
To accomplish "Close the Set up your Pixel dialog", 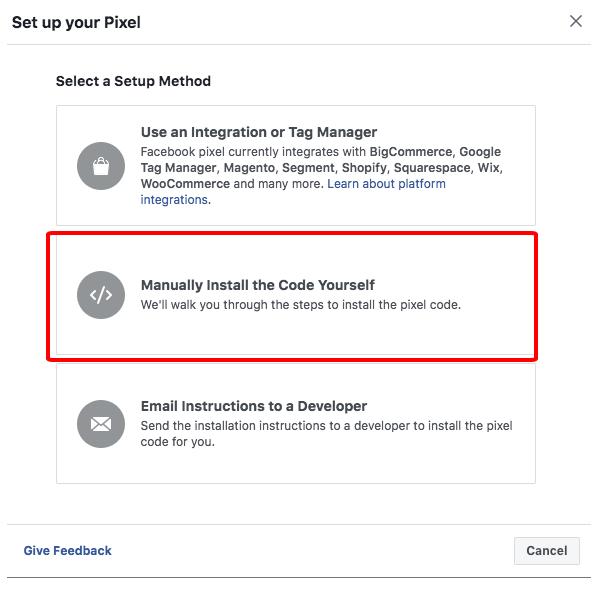I will click(x=575, y=21).
